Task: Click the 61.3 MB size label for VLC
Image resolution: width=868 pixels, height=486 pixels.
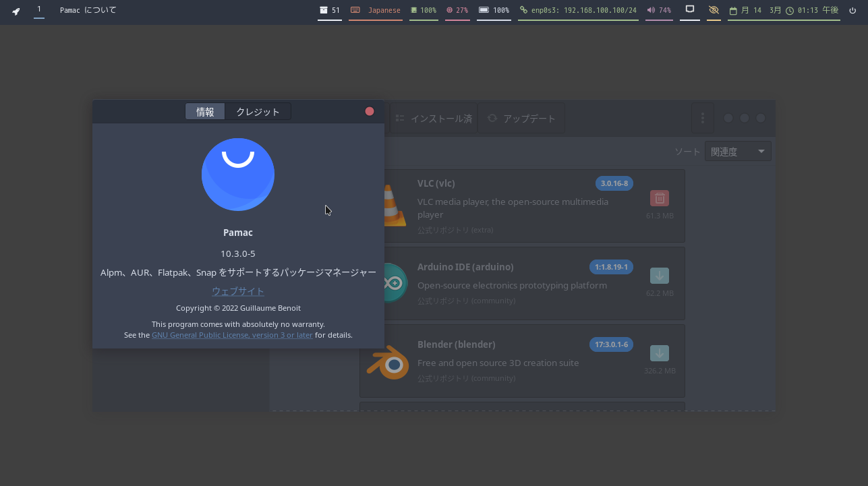Action: [x=660, y=216]
